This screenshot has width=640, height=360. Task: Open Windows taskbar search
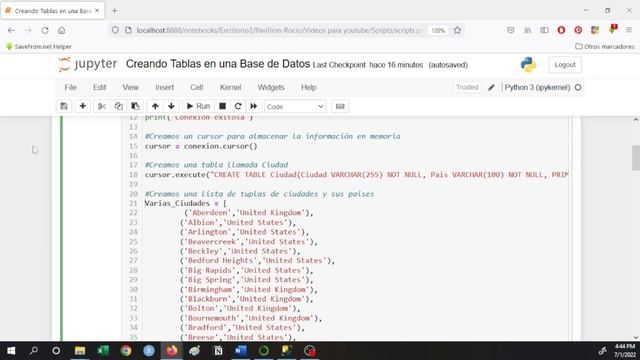[x=34, y=351]
